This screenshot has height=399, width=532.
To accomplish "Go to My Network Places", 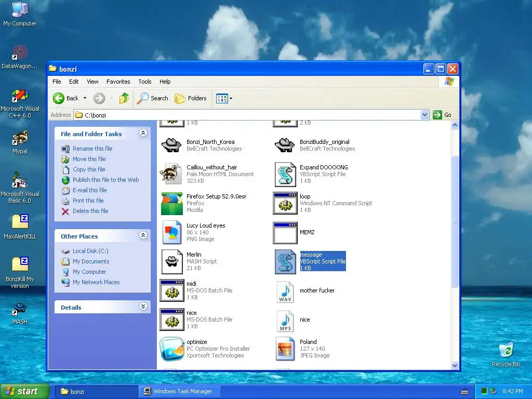I will coord(96,282).
